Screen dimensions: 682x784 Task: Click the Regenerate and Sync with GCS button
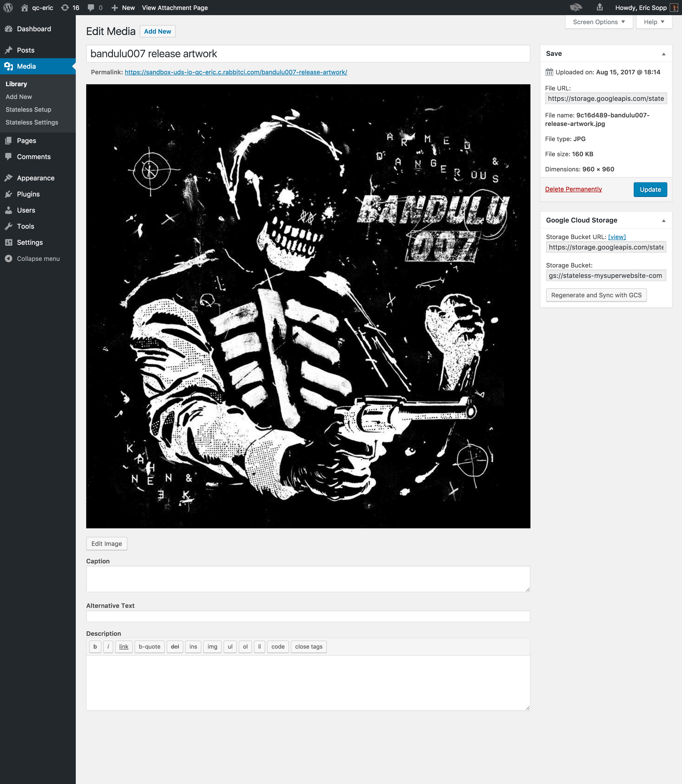(596, 295)
